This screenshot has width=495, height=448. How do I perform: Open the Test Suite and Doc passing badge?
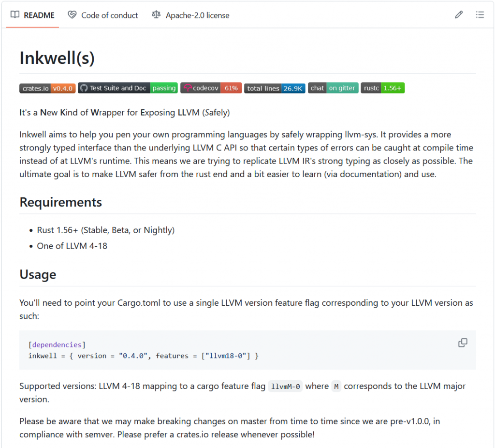(128, 88)
